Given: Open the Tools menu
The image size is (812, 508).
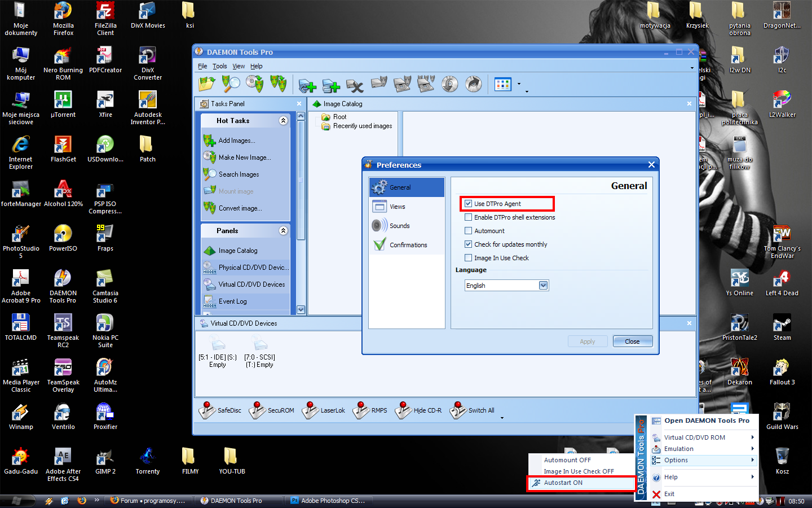Looking at the screenshot, I should (220, 66).
